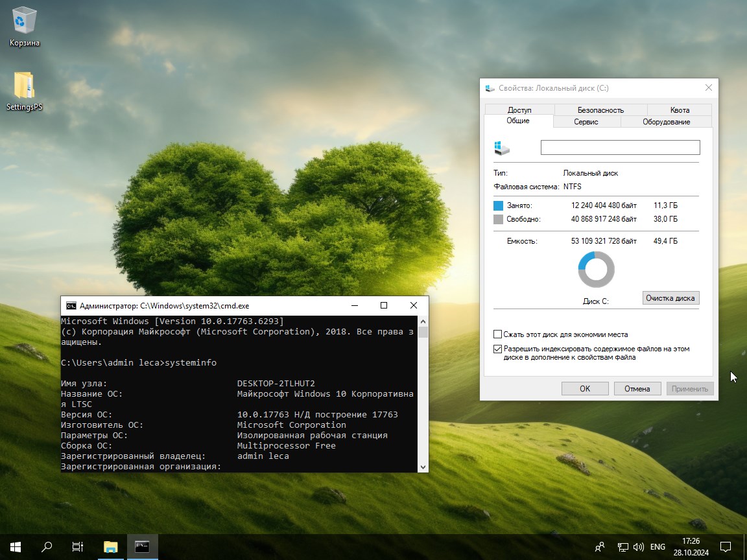Click the disk icon in properties title bar

490,88
